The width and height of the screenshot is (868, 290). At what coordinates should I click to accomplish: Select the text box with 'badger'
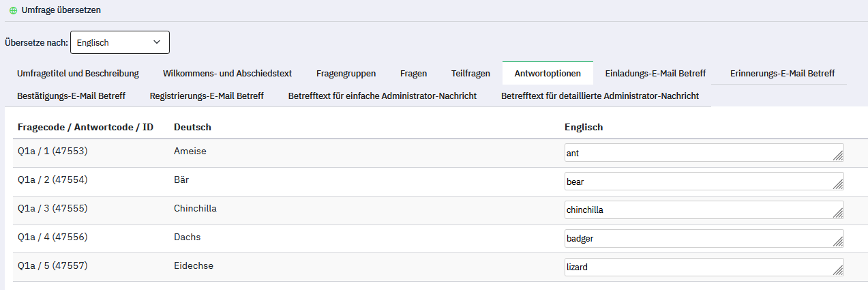695,239
